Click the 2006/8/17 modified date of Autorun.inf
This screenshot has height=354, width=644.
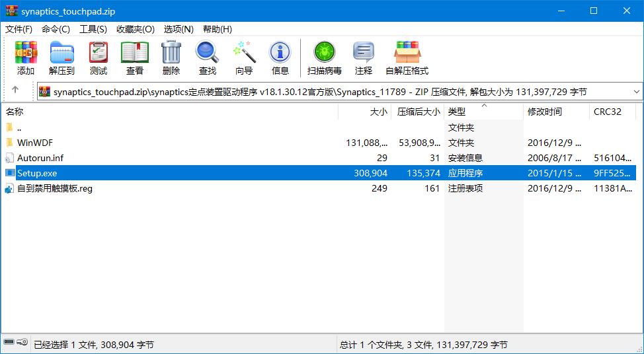click(x=555, y=158)
